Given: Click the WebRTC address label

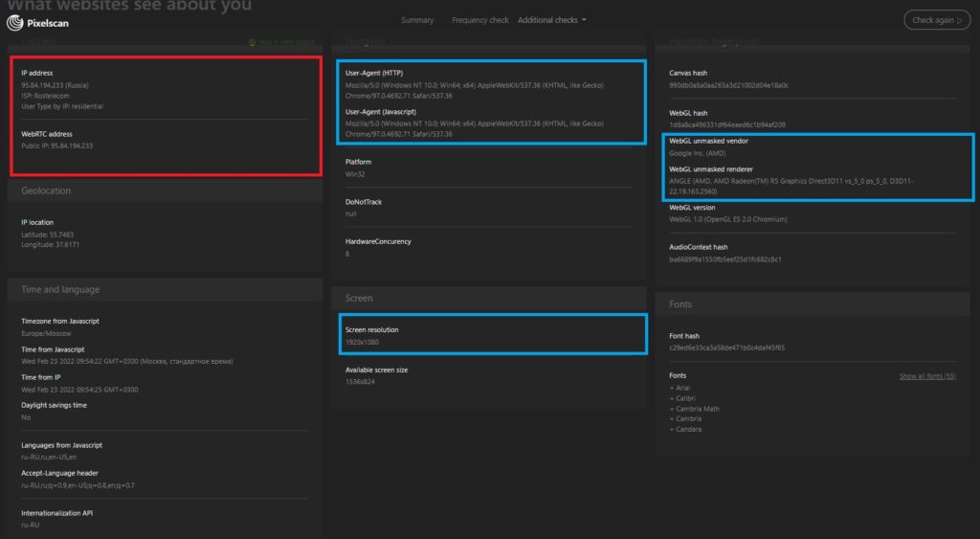Looking at the screenshot, I should point(47,134).
